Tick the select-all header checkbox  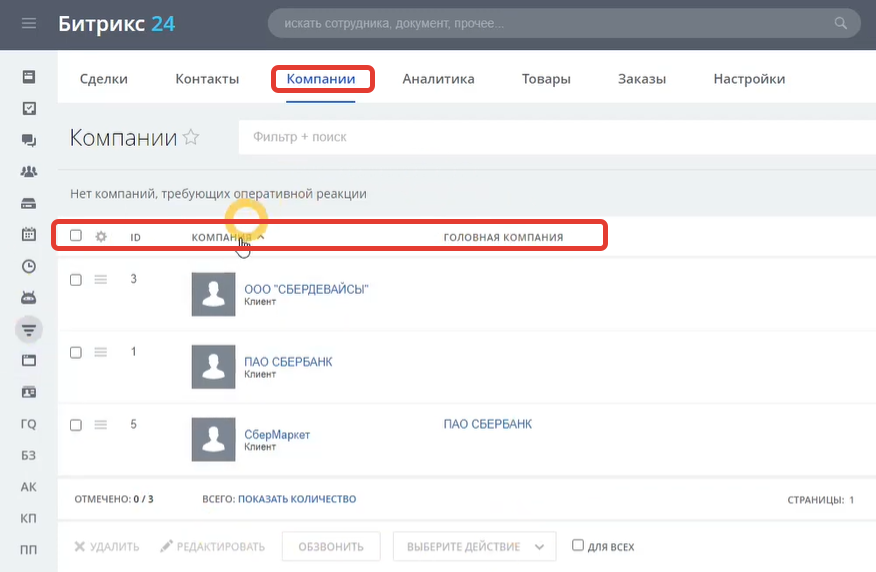[76, 235]
